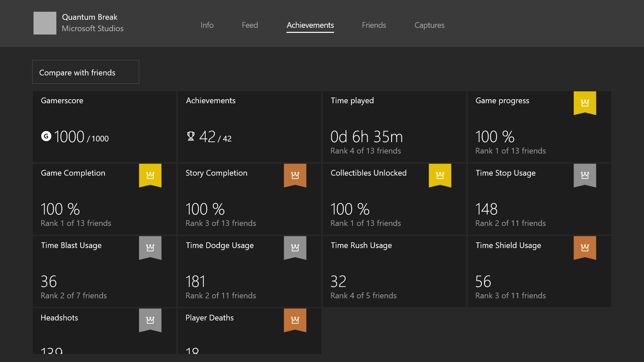Switch to the Info tab
This screenshot has height=362, width=644.
pyautogui.click(x=207, y=25)
